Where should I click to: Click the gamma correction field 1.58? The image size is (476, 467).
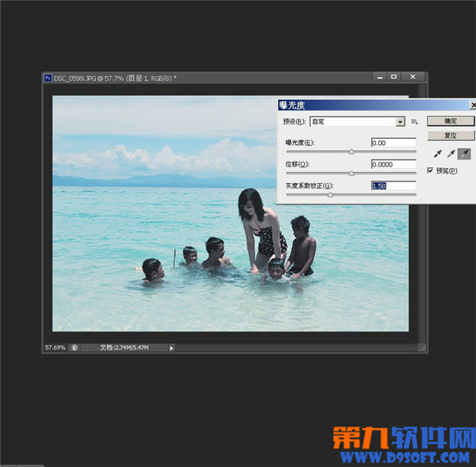393,186
